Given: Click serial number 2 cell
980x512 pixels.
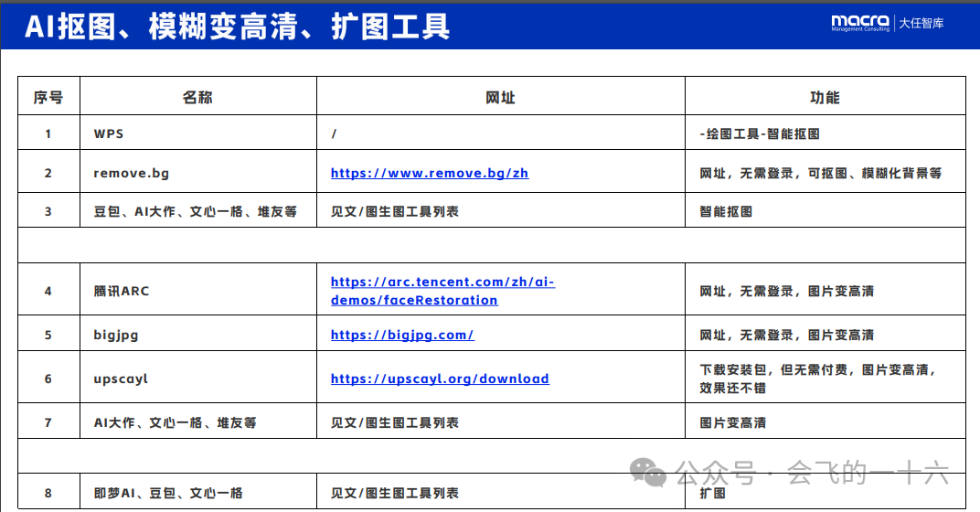Looking at the screenshot, I should [48, 173].
